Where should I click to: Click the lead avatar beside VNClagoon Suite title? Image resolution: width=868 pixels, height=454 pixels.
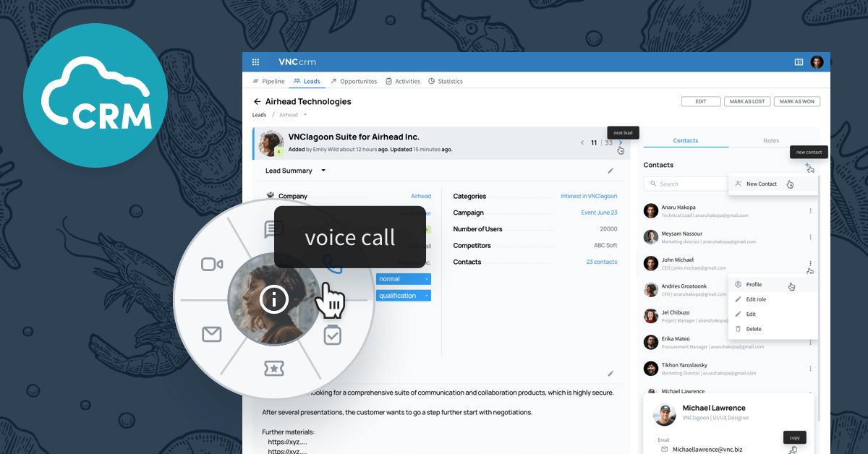271,142
